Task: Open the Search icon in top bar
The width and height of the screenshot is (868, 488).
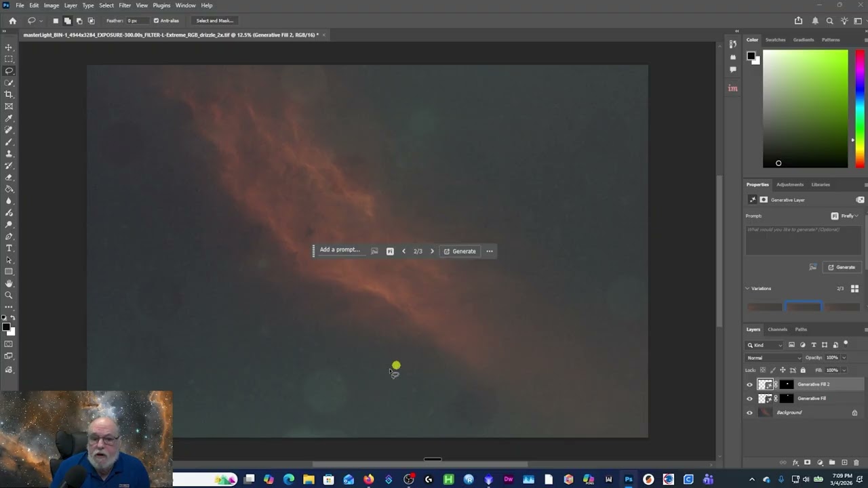Action: 829,20
